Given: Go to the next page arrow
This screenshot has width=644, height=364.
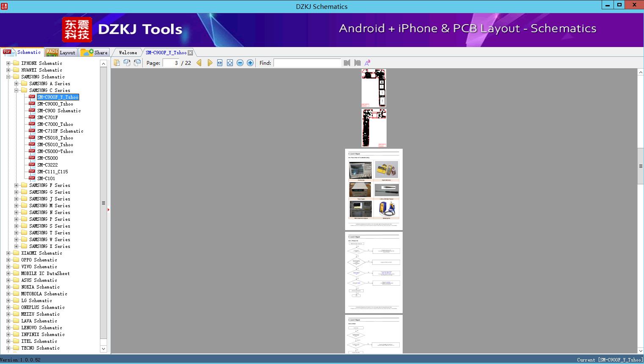Looking at the screenshot, I should tap(210, 63).
